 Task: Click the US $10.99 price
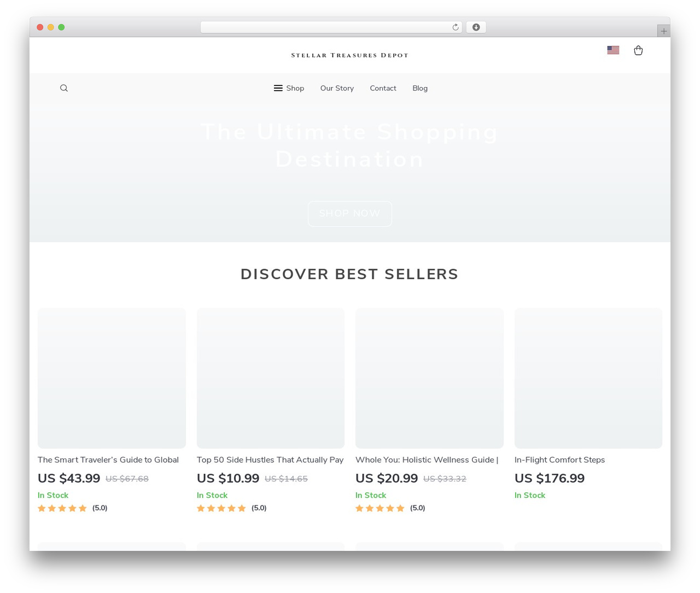tap(228, 478)
